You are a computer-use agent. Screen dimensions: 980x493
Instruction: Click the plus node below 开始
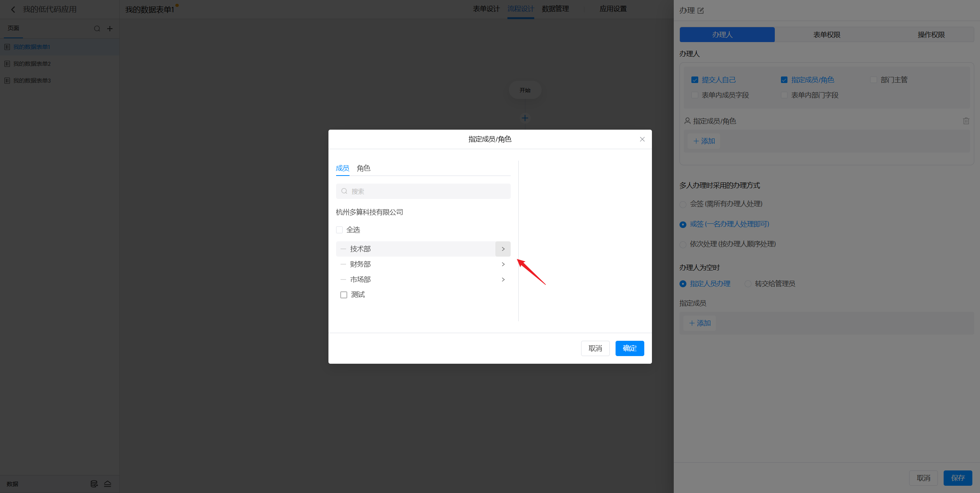click(525, 118)
